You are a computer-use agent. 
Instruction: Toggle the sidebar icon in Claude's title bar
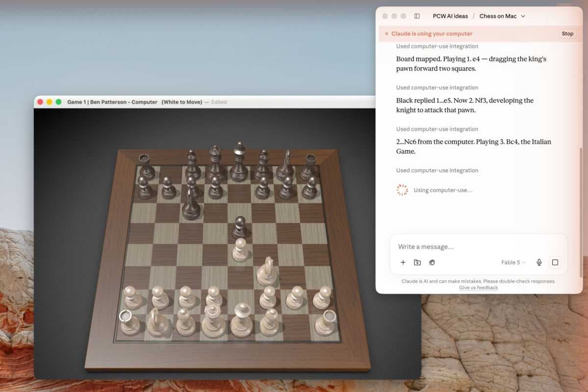417,16
